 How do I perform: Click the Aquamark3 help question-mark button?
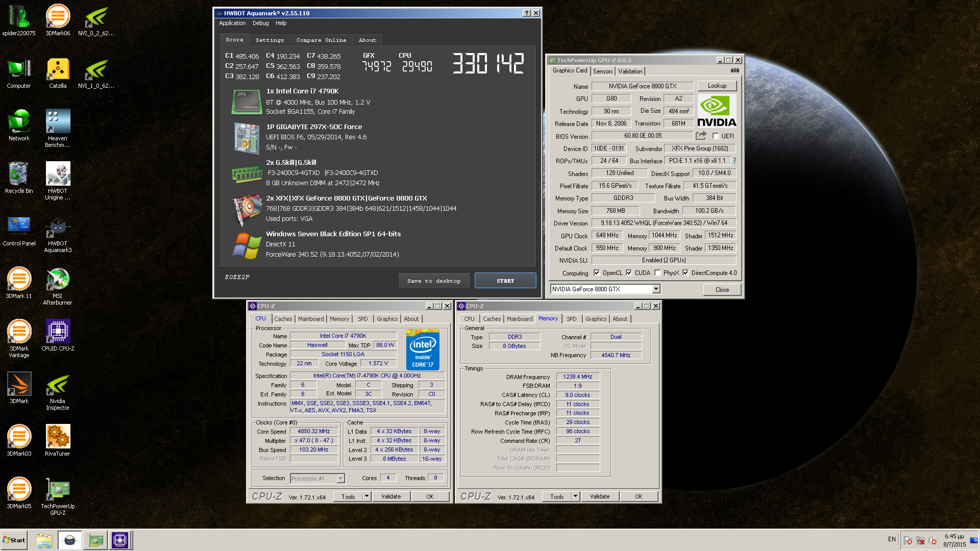pos(527,13)
